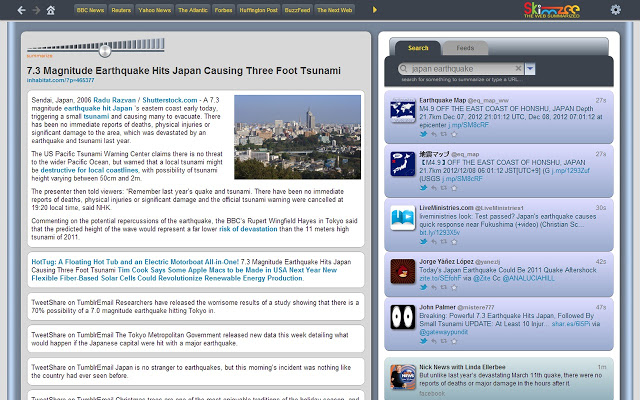
Task: Click the 'japan earthquake' search field
Action: point(461,69)
